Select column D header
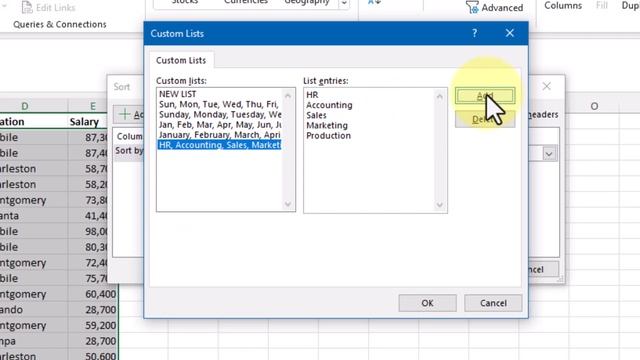Viewport: 640px width, 360px height. click(x=25, y=106)
